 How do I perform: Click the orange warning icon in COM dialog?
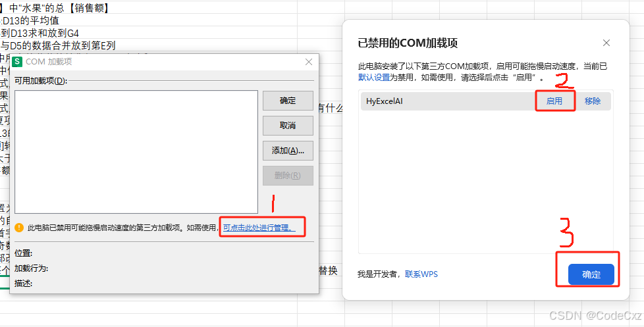click(19, 227)
